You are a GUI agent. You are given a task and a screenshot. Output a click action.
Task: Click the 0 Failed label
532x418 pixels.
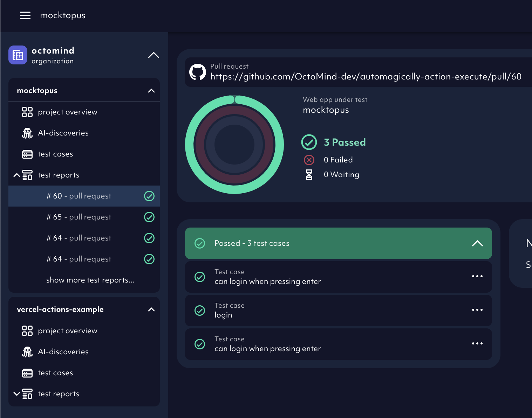(x=338, y=160)
